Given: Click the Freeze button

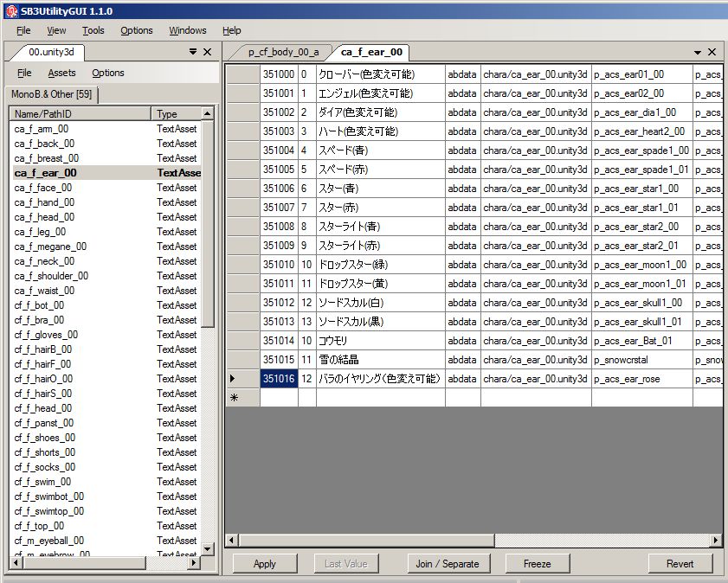Looking at the screenshot, I should click(x=537, y=564).
